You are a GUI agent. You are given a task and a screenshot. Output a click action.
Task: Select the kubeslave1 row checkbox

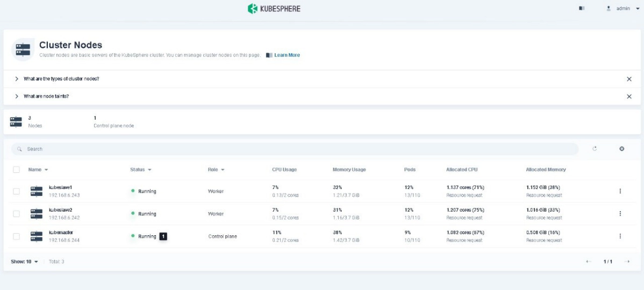pos(17,191)
